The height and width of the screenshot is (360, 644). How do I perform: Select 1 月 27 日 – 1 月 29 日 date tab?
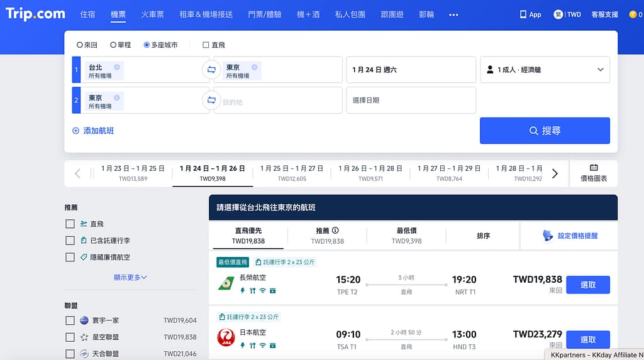click(449, 173)
